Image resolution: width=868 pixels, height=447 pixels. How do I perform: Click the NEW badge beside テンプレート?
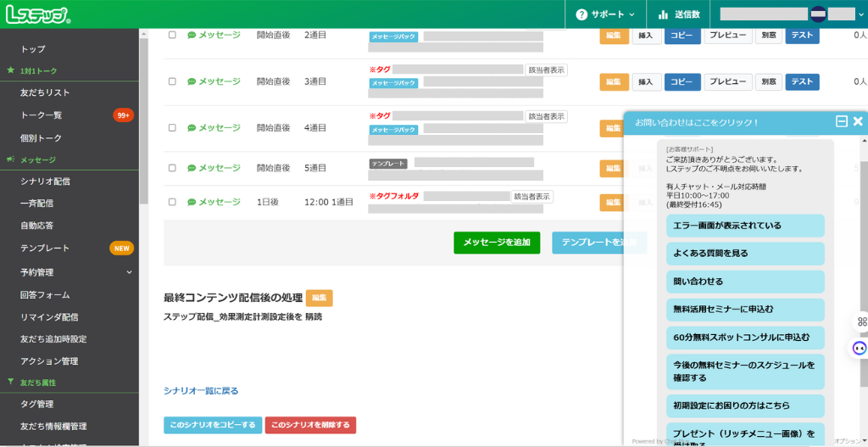point(122,249)
